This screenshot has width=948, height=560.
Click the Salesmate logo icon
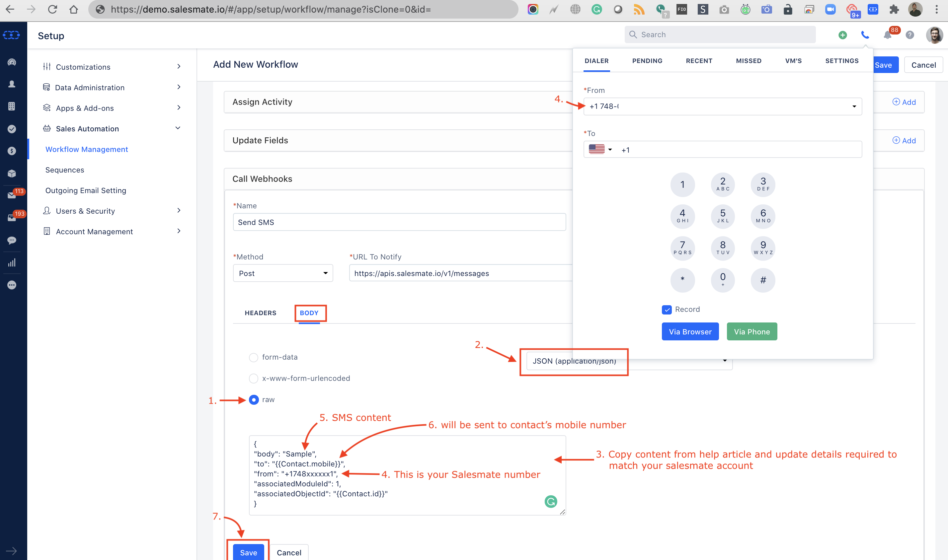[x=11, y=35]
